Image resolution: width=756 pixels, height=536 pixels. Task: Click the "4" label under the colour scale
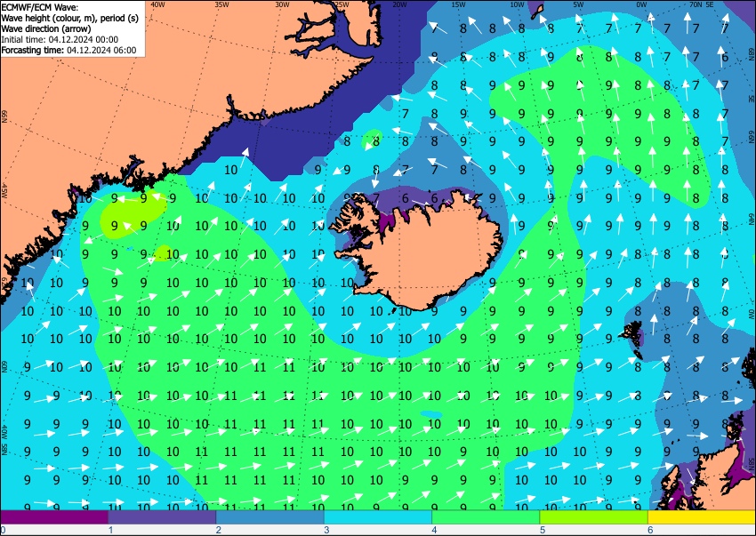434,530
